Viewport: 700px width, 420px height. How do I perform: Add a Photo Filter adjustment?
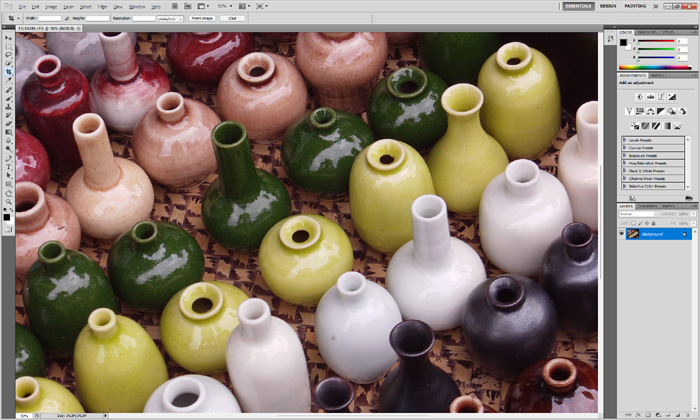click(x=671, y=111)
